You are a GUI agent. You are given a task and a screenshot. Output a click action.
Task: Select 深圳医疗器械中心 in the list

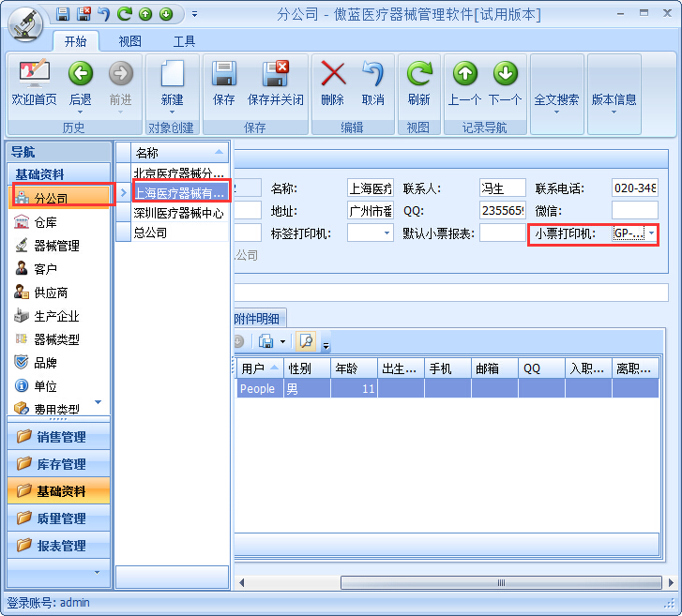click(x=178, y=213)
